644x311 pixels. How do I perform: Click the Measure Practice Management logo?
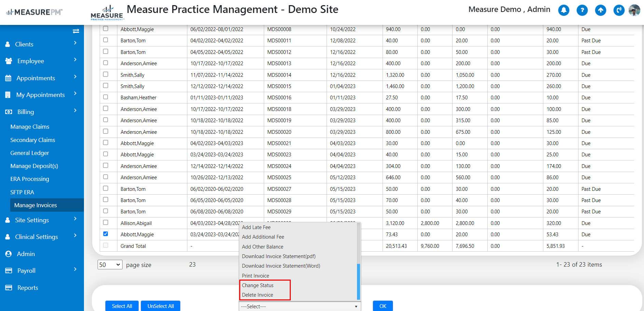[107, 13]
